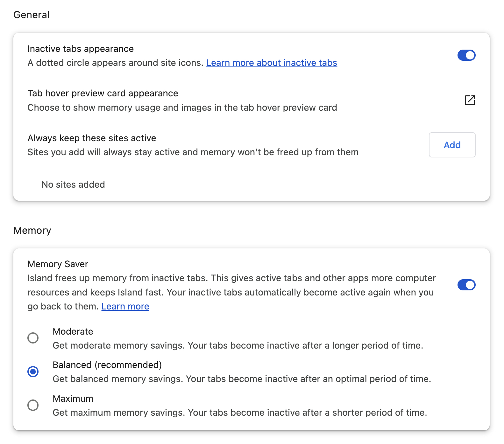This screenshot has width=504, height=444.
Task: Click the 'Memory Saver' heading text
Action: coord(58,264)
